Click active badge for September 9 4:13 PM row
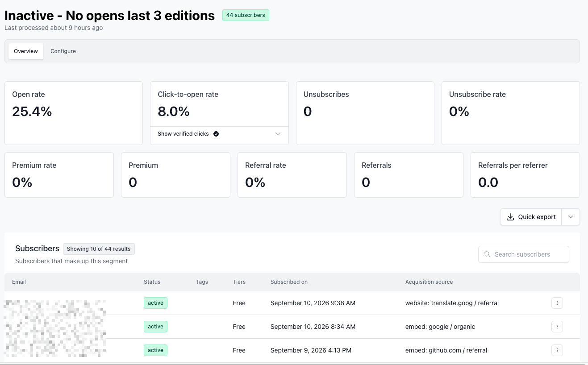Viewport: 588px width, 365px height. pos(155,350)
